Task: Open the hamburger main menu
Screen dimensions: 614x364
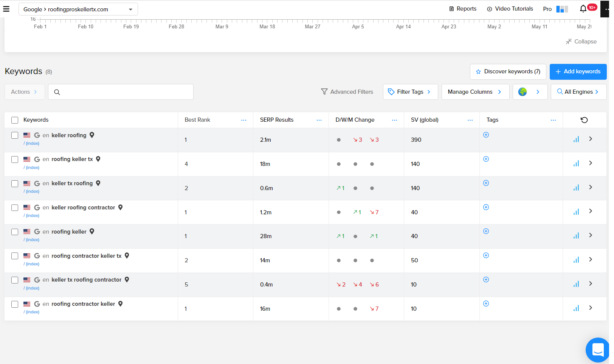Action: point(6,9)
